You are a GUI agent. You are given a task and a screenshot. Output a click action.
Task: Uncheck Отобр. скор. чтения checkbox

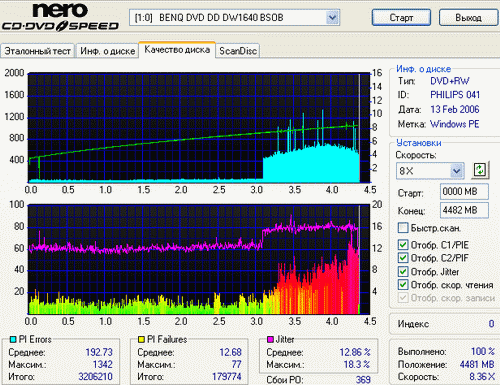click(x=403, y=285)
